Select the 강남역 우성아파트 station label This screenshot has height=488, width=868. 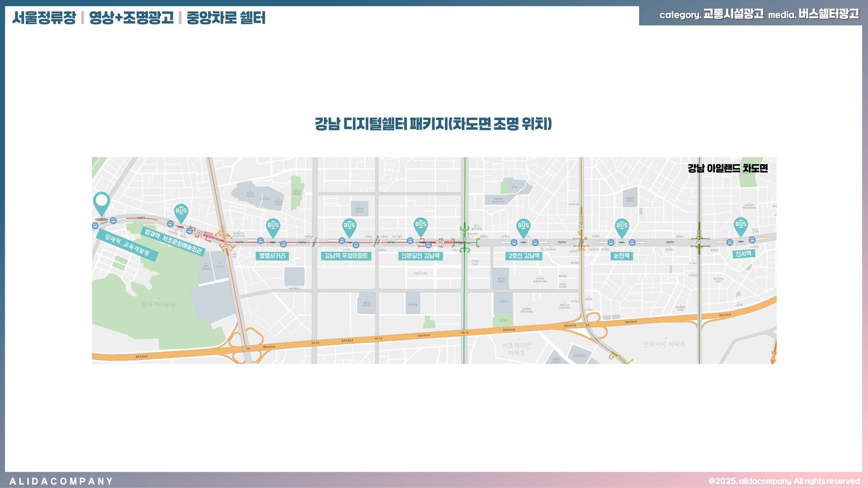346,256
